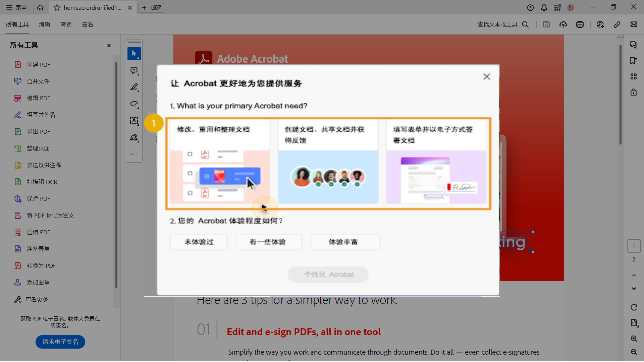Select the Add text box tool
The height and width of the screenshot is (362, 644).
click(x=134, y=121)
